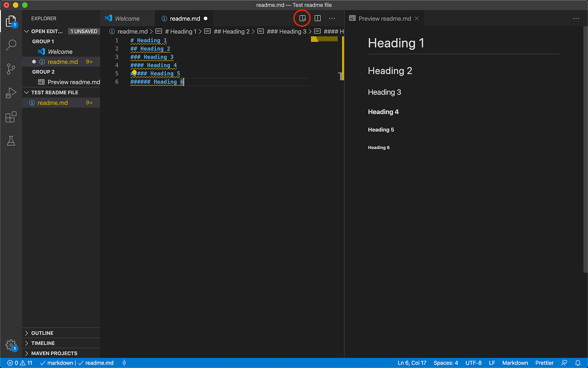Image resolution: width=588 pixels, height=368 pixels.
Task: Open Markdown preview to the side via toolbar icon
Action: pyautogui.click(x=302, y=18)
